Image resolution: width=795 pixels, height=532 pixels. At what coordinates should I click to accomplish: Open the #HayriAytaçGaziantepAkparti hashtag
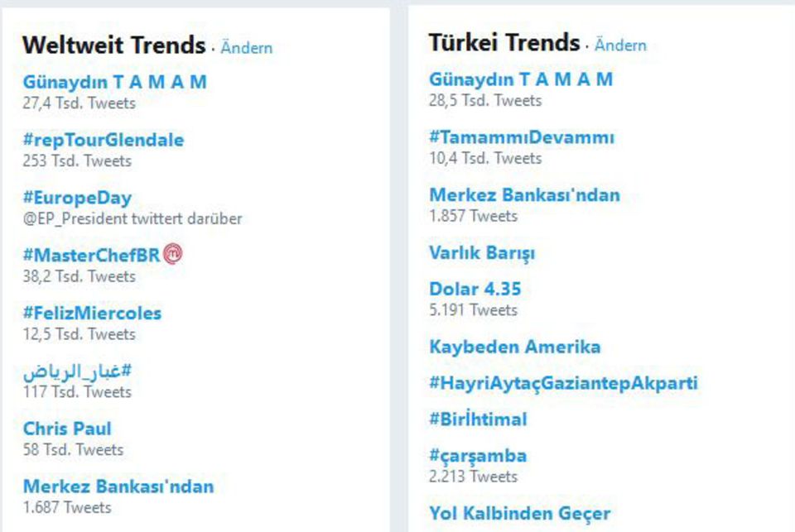[x=563, y=383]
